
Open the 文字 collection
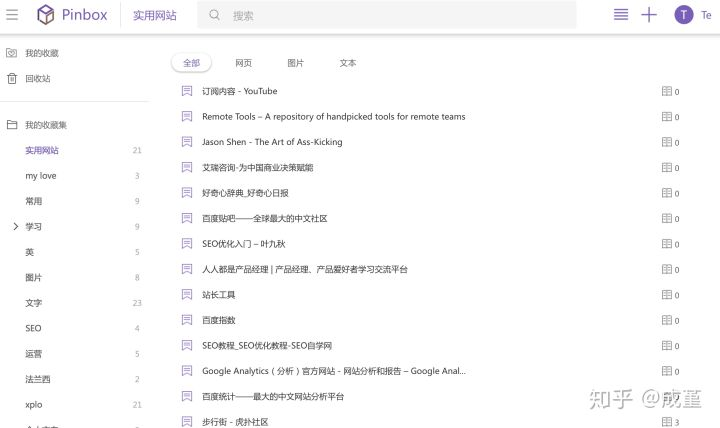pos(34,303)
